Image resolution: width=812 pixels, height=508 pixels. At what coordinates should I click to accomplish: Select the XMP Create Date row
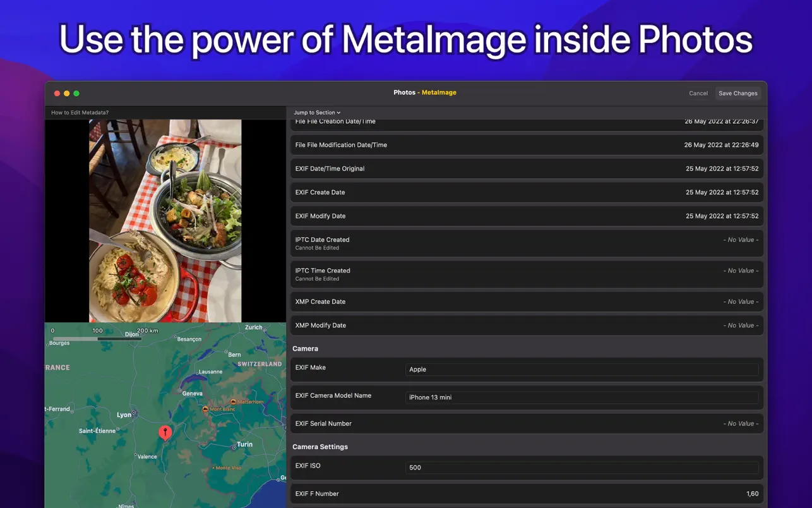point(527,301)
